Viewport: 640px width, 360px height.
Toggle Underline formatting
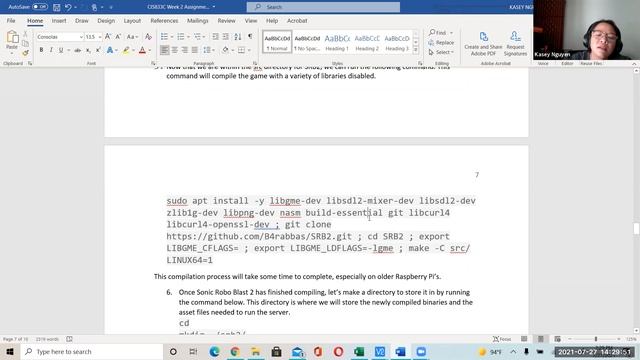61,50
